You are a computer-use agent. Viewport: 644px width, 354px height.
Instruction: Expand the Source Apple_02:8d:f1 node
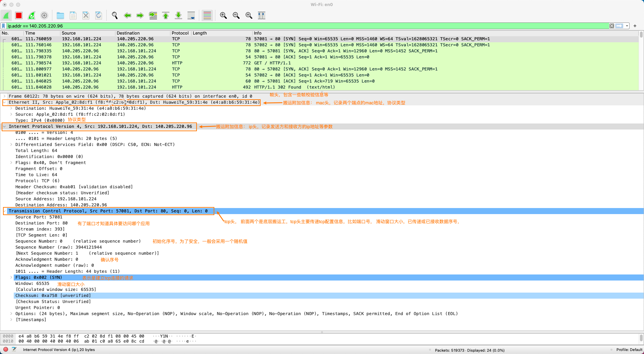click(x=11, y=114)
